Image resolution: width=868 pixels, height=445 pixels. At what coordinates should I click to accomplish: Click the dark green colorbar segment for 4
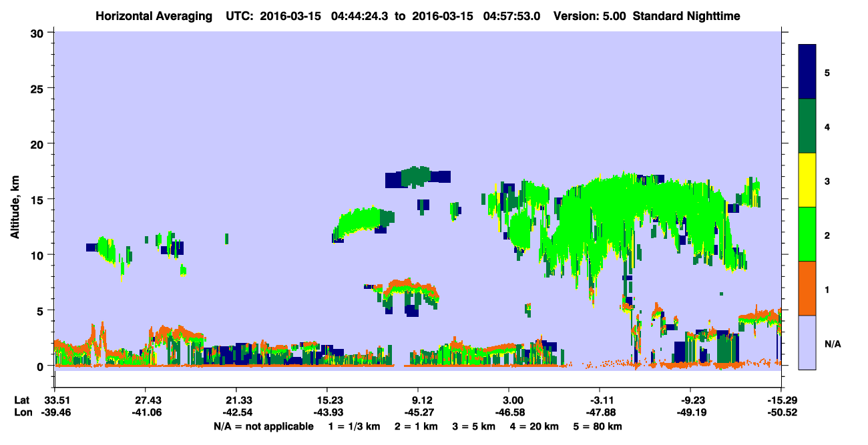(807, 126)
